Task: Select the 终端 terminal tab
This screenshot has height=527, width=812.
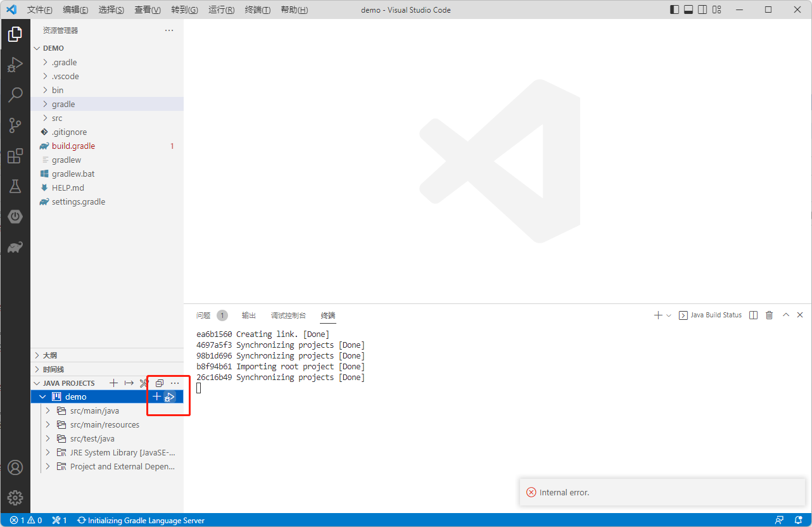Action: (327, 315)
